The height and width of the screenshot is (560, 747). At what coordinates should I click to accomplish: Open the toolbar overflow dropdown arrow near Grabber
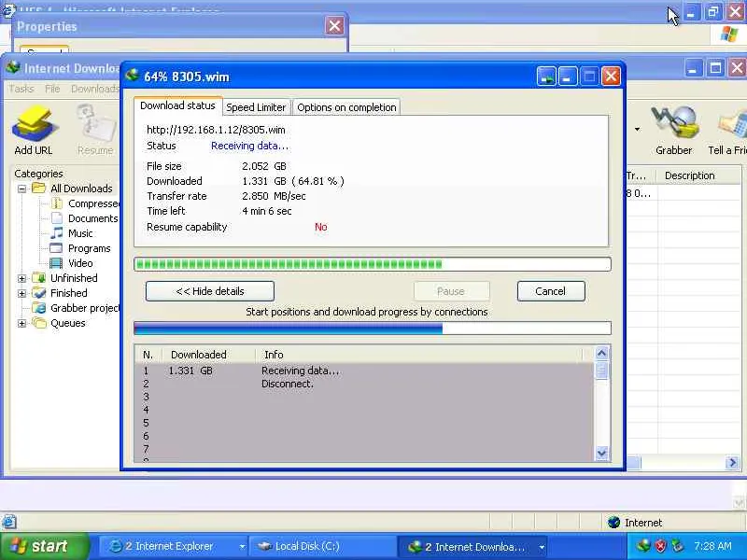(x=637, y=129)
